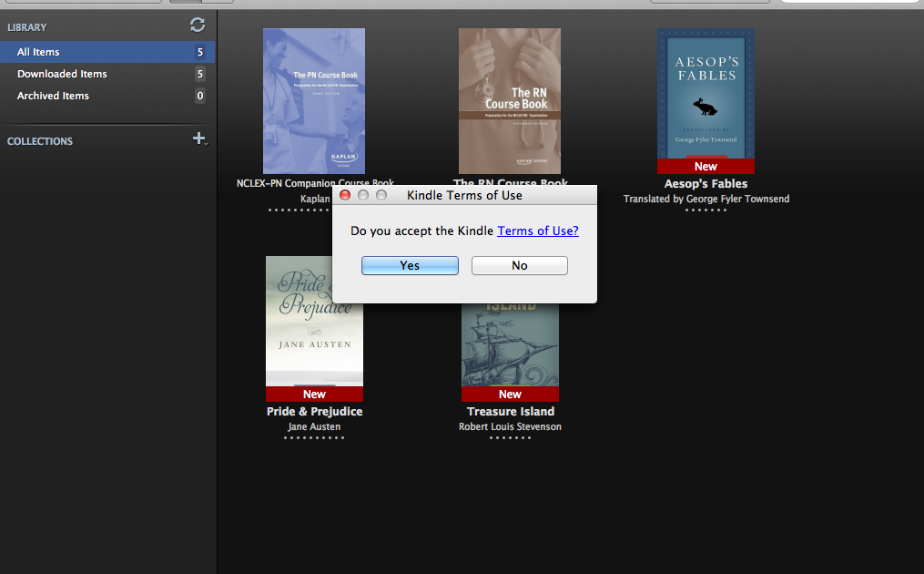Click No to decline Terms of Use
Viewport: 924px width, 574px height.
[519, 265]
